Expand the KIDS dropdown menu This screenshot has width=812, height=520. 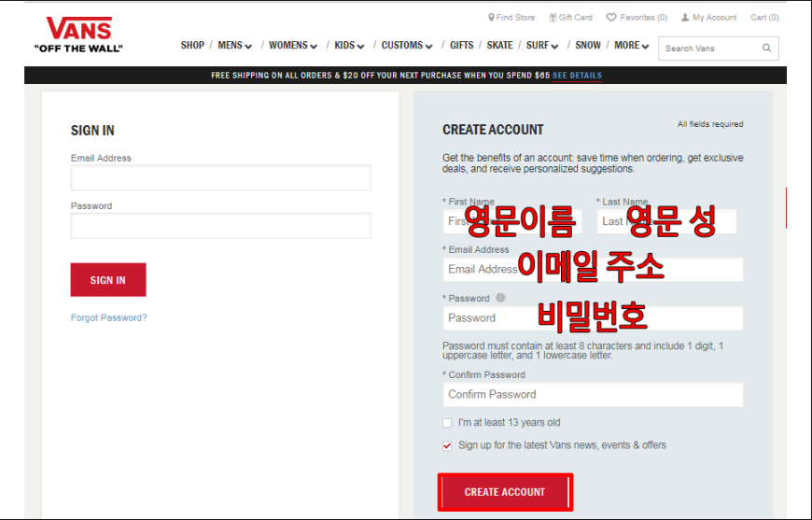click(x=349, y=46)
